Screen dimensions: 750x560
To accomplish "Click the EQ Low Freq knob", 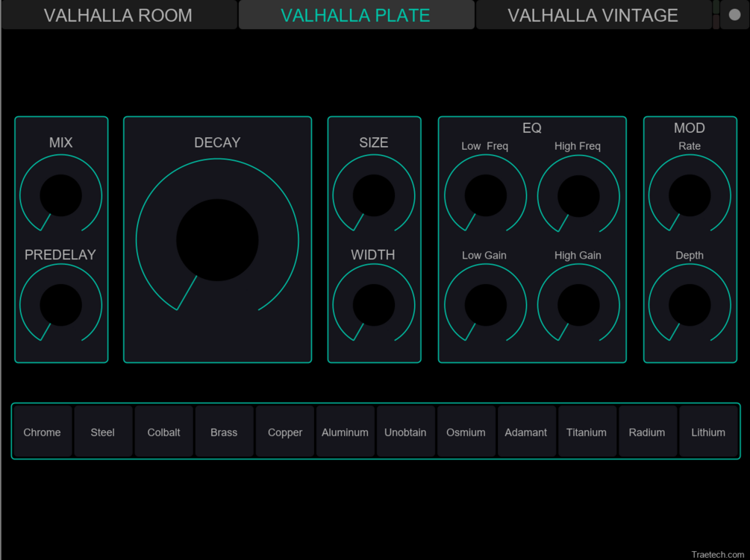I will pyautogui.click(x=486, y=195).
